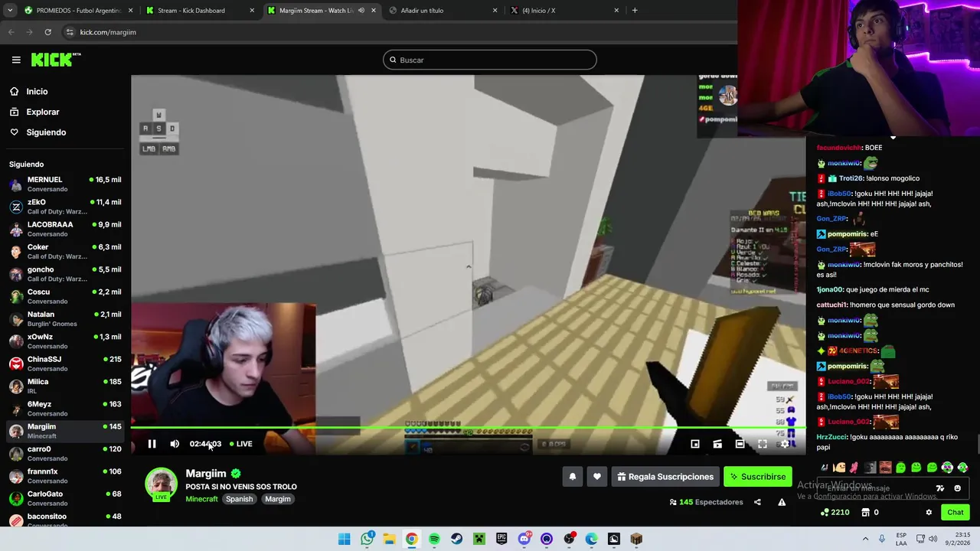Open ChinaSSJ channel in sidebar
Image resolution: width=980 pixels, height=551 pixels.
tap(65, 364)
